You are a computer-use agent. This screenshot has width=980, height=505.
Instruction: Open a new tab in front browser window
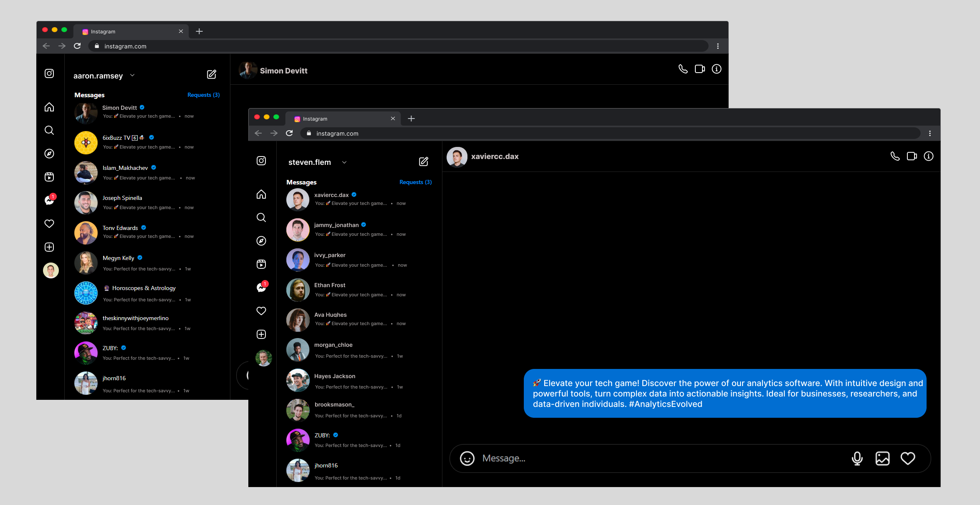pyautogui.click(x=411, y=119)
